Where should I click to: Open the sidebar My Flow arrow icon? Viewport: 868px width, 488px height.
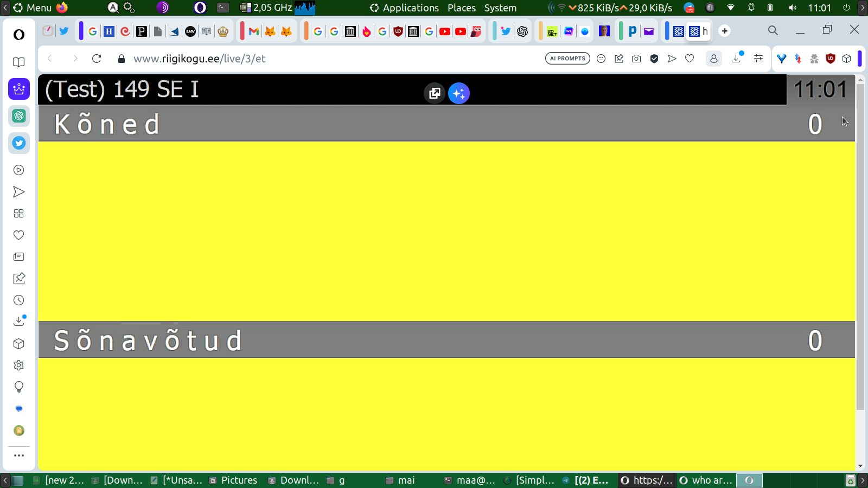[x=19, y=192]
